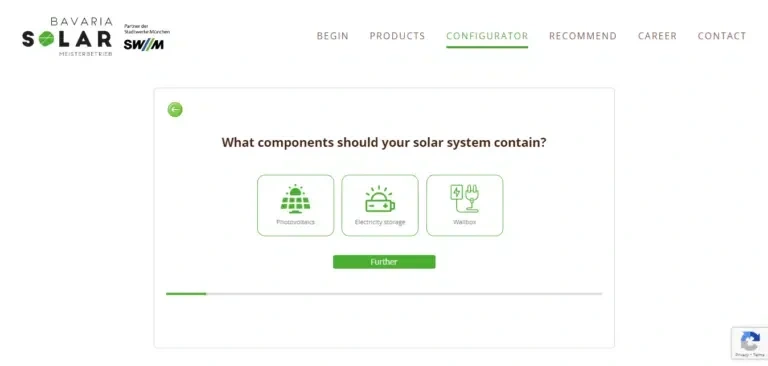Viewport: 768px width, 366px height.
Task: Go to the BEGIN menu item
Action: point(333,36)
